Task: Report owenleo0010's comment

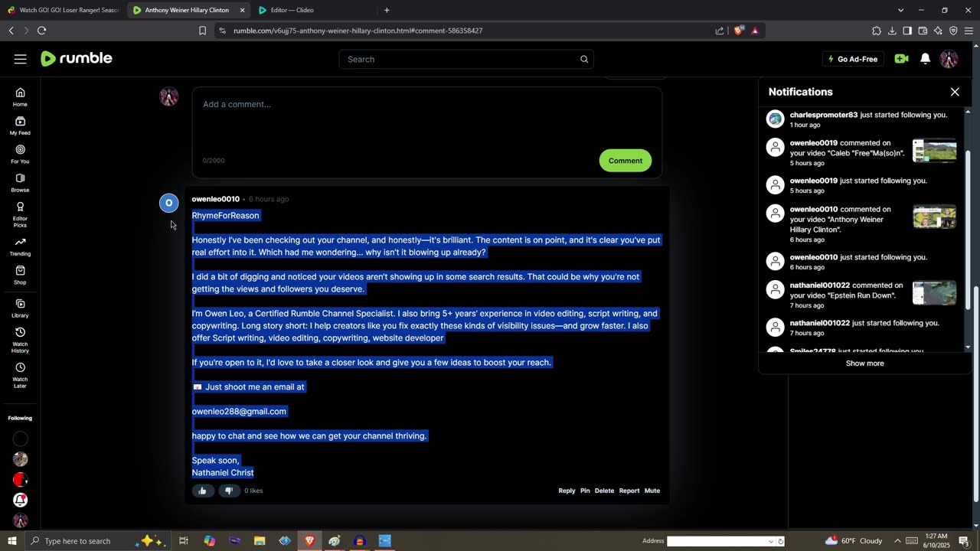Action: [x=629, y=491]
